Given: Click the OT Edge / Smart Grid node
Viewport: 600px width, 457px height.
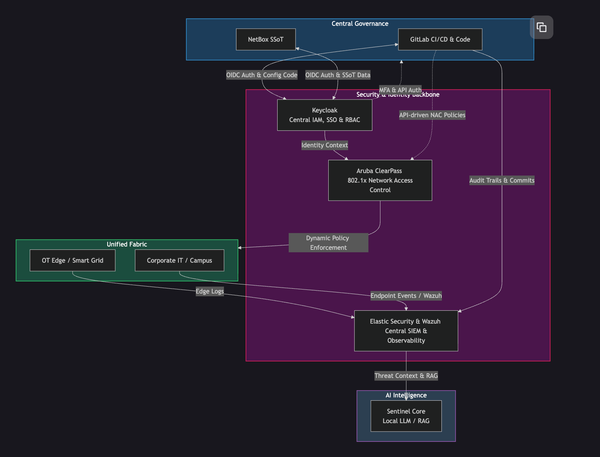Looking at the screenshot, I should click(72, 260).
